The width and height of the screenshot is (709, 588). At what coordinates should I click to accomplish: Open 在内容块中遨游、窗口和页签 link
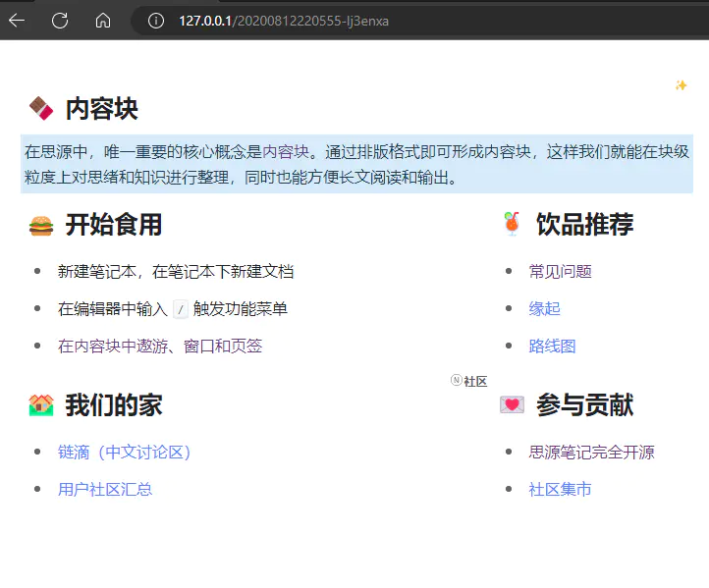pyautogui.click(x=160, y=347)
